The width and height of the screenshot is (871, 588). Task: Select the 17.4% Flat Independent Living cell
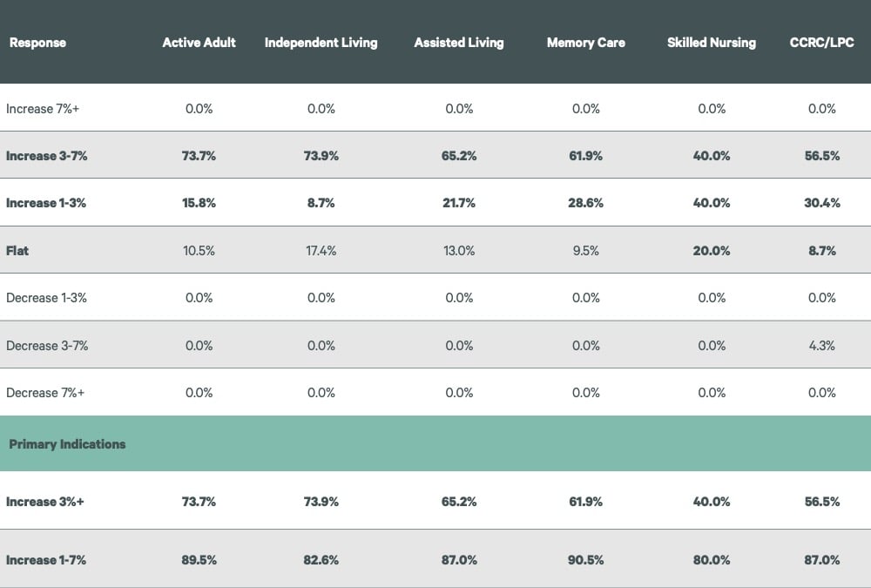tap(321, 251)
